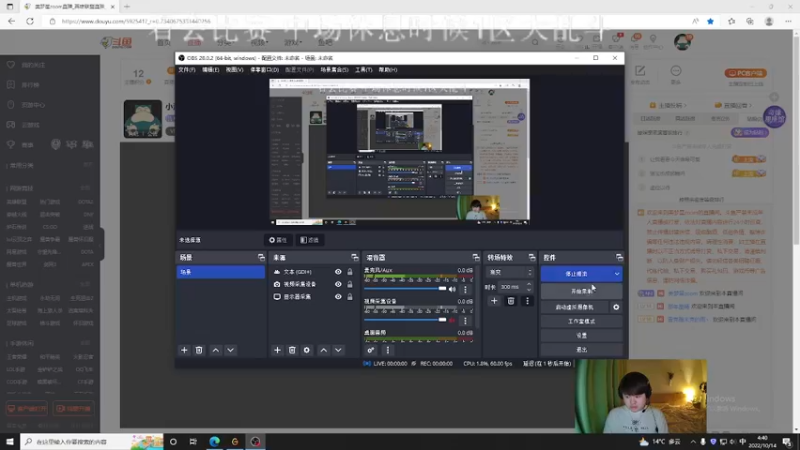
Task: Open the 场景集合(S) menu in OBS
Action: point(334,70)
